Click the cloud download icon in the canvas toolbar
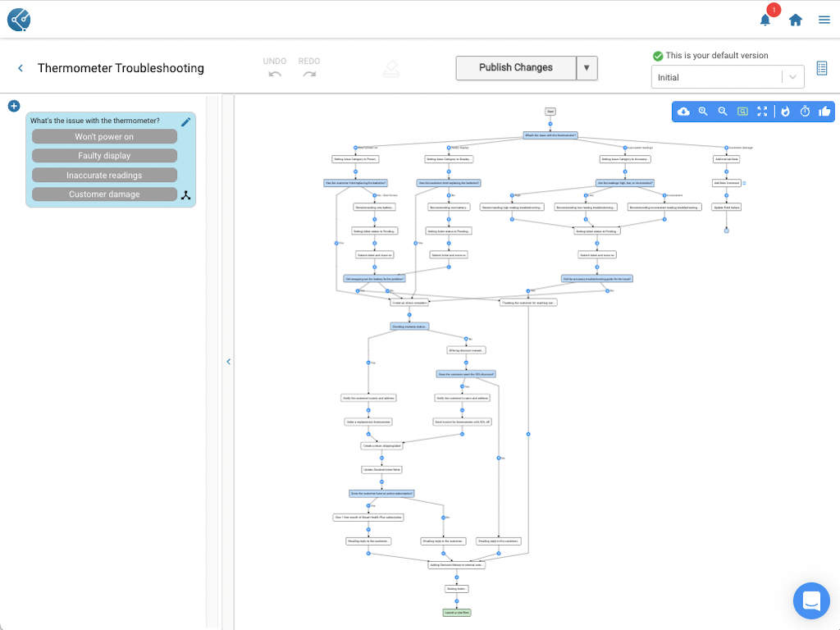Screen dimensions: 840x630 pos(683,112)
